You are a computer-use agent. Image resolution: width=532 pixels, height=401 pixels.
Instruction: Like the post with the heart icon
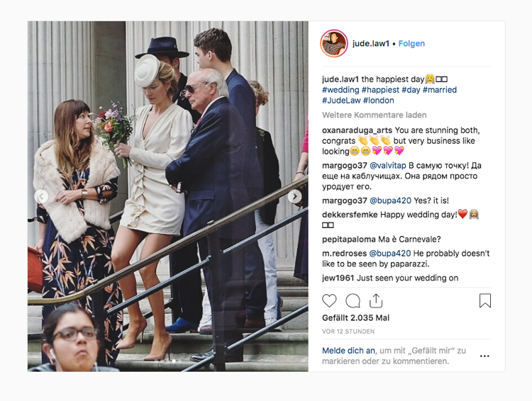[x=329, y=300]
